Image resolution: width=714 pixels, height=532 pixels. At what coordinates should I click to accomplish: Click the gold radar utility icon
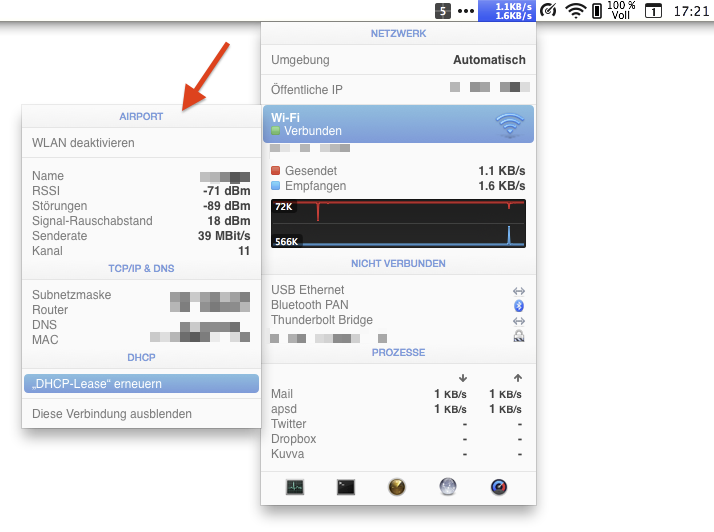tap(397, 487)
